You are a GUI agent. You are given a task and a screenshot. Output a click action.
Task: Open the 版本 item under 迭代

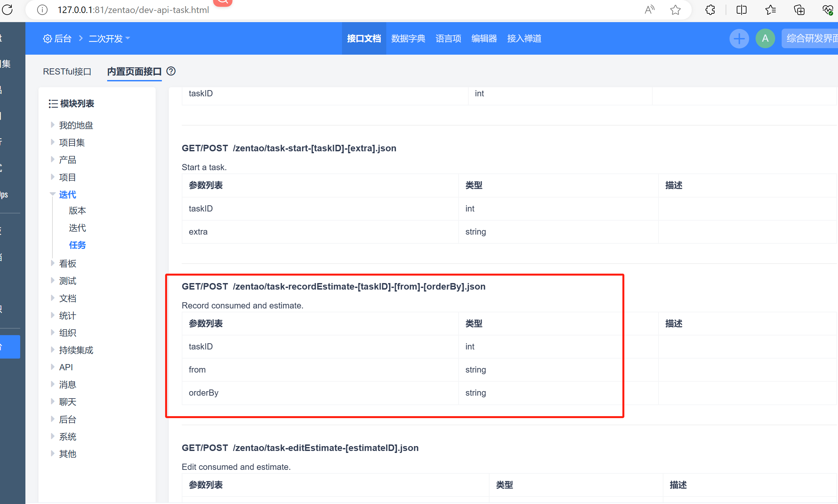77,211
